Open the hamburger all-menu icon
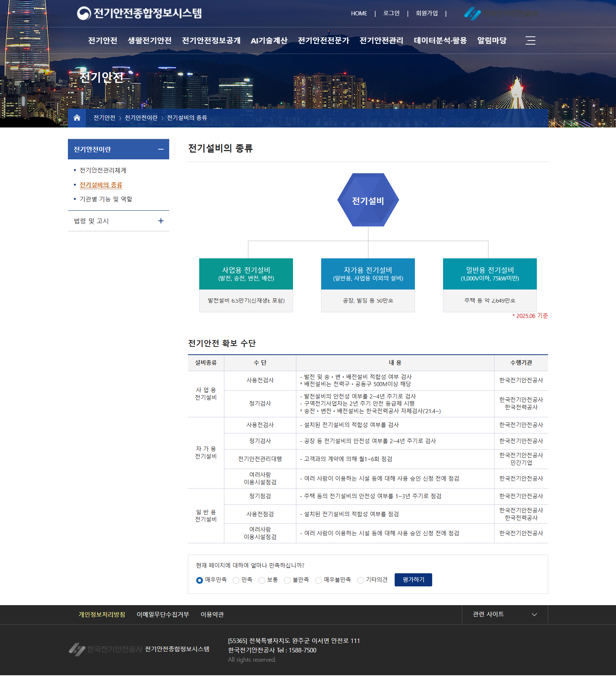The image size is (616, 676). [x=530, y=40]
